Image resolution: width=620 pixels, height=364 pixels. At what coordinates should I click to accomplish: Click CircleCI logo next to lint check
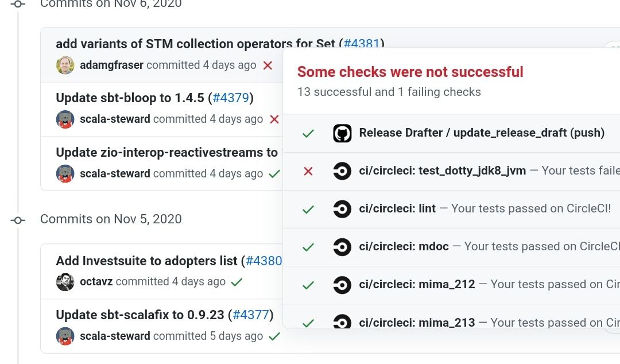pos(342,209)
